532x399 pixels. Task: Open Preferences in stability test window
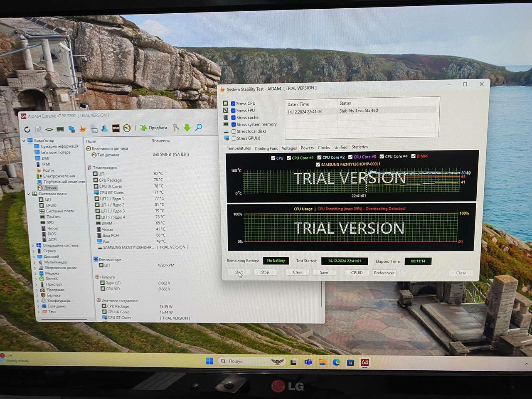[x=384, y=273]
